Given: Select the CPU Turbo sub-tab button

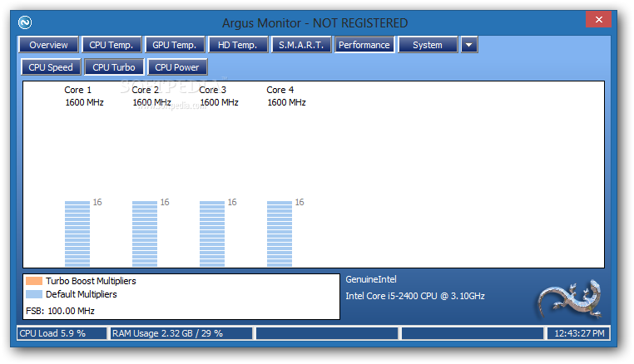Looking at the screenshot, I should coord(114,67).
